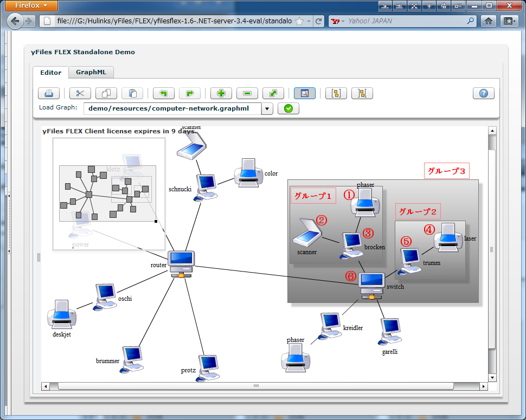This screenshot has width=526, height=420.
Task: Go forward with browser forward arrow
Action: point(29,21)
